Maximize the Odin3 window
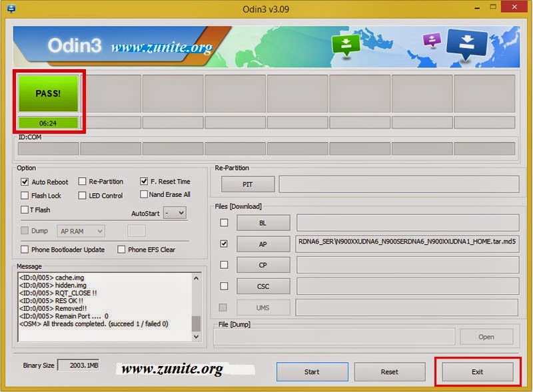Viewport: 533px width, 392px height. tap(493, 7)
